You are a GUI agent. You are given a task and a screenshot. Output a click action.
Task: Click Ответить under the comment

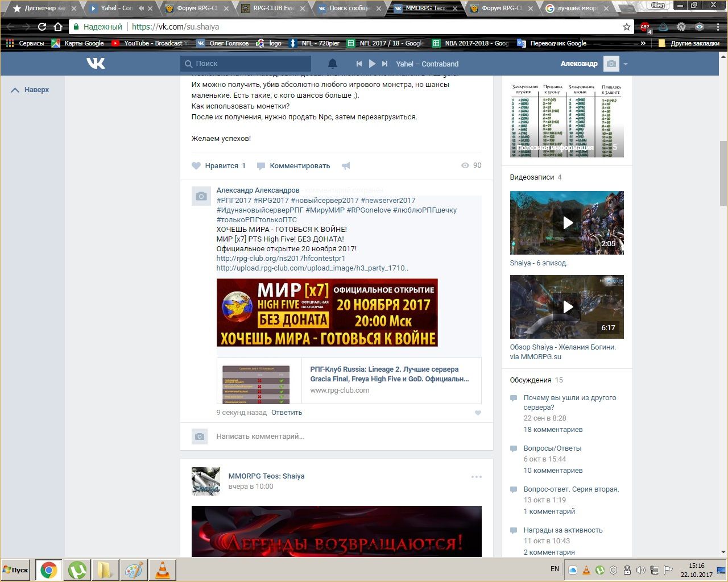pos(287,413)
